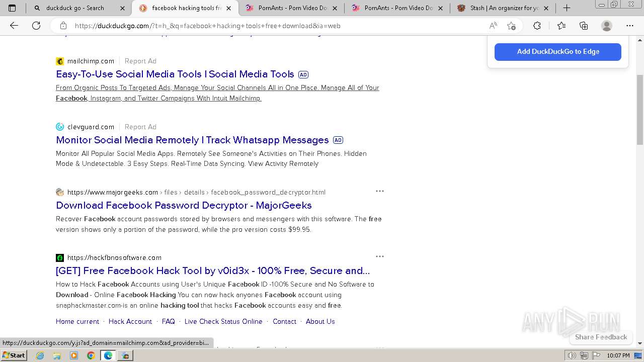Open the volume control tray icon
This screenshot has height=362, width=644.
tap(572, 355)
